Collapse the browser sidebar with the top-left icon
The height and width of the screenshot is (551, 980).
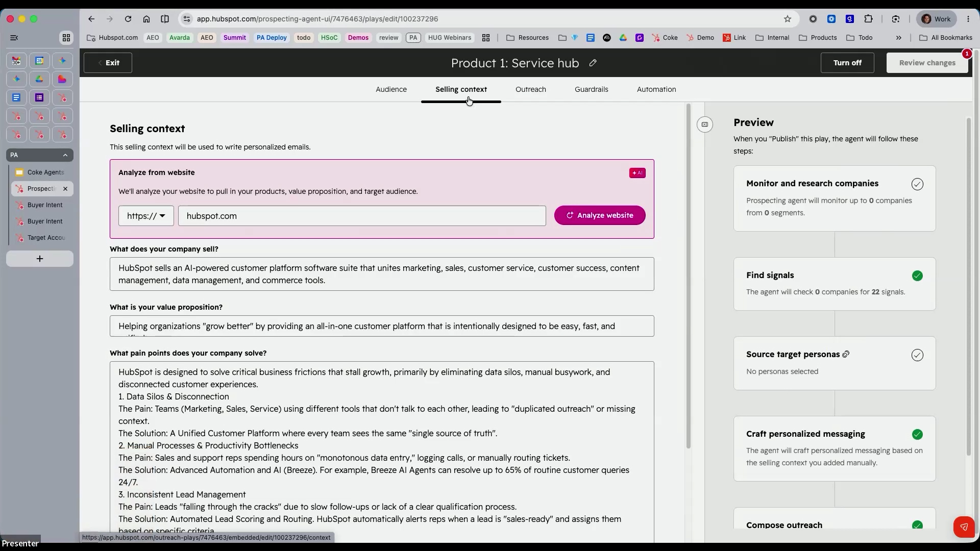click(14, 38)
